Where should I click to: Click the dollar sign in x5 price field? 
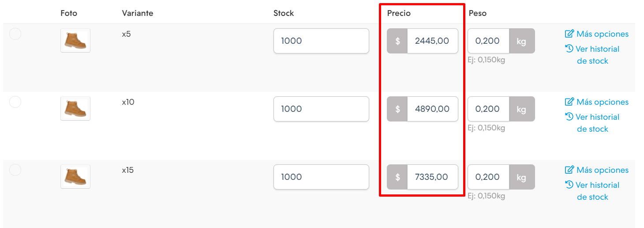(x=397, y=41)
